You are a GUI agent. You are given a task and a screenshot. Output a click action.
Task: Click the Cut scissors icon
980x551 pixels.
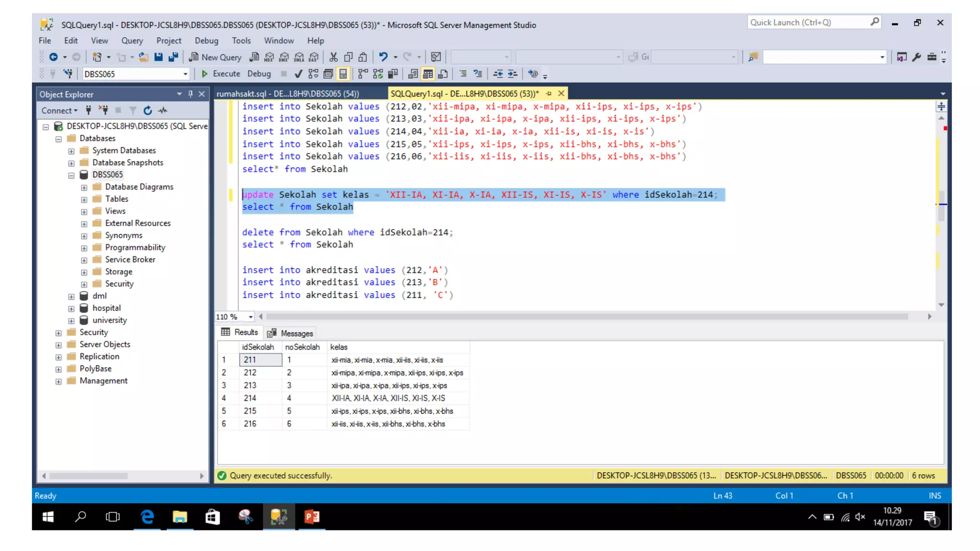click(x=334, y=57)
